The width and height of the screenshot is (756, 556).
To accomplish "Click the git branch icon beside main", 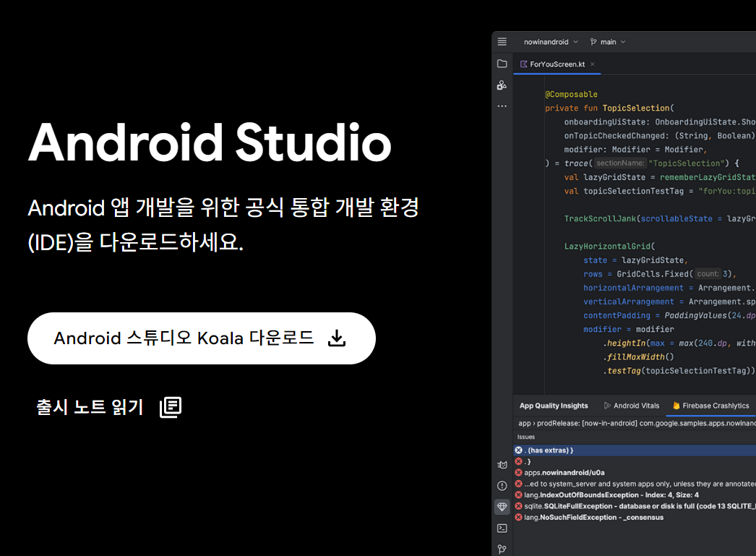I will click(593, 42).
